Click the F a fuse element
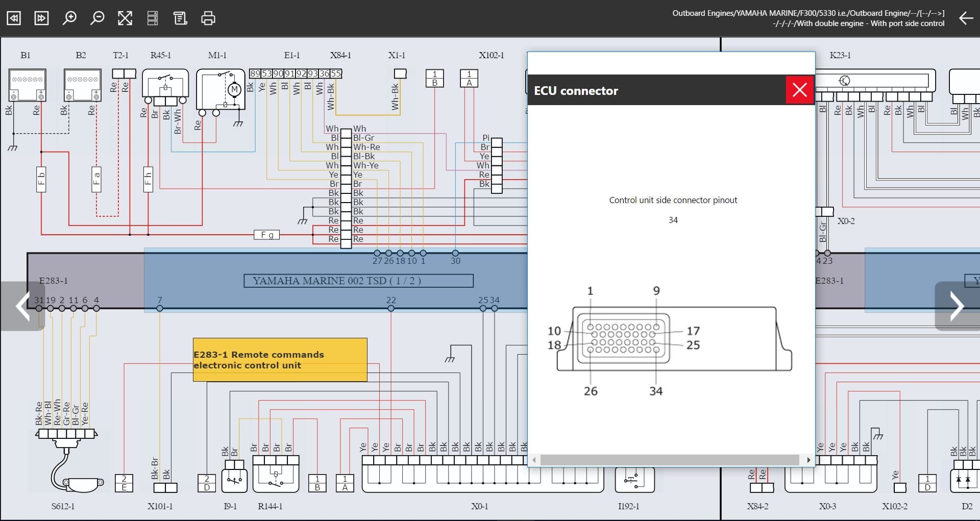Image resolution: width=980 pixels, height=521 pixels. [96, 179]
